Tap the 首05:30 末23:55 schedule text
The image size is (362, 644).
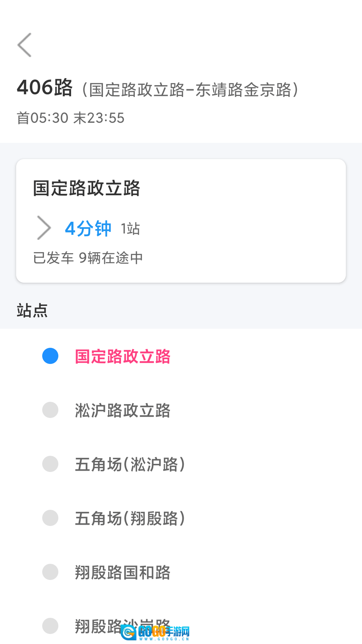coord(71,118)
